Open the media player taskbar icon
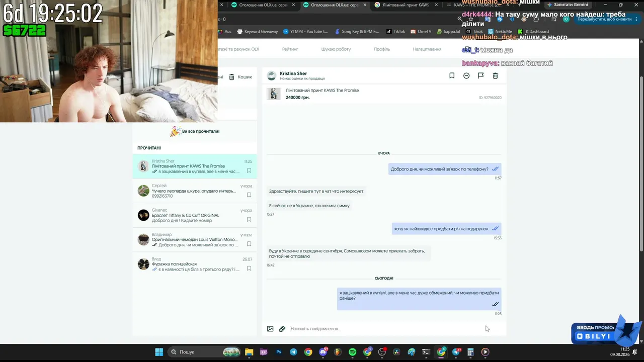The width and height of the screenshot is (644, 362). pyautogui.click(x=485, y=352)
